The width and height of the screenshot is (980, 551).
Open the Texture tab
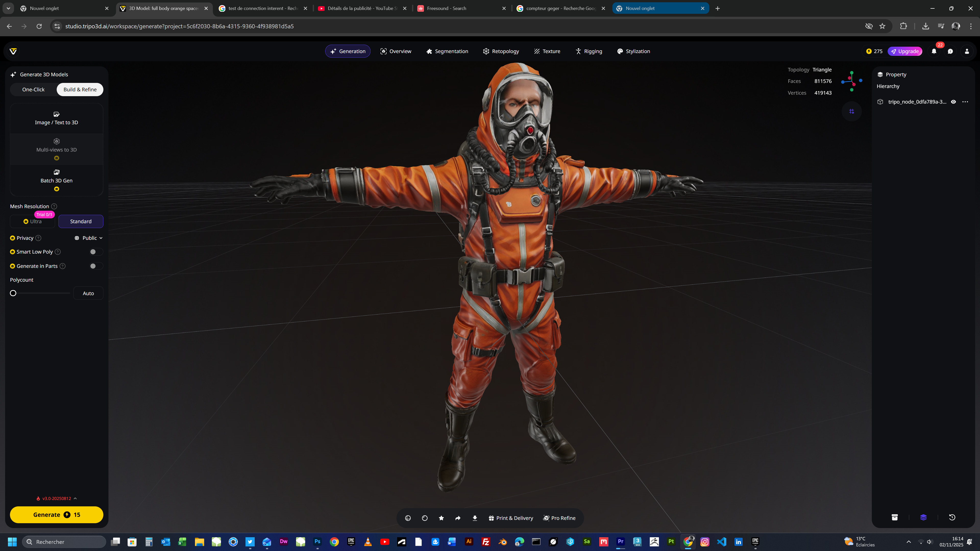point(547,51)
